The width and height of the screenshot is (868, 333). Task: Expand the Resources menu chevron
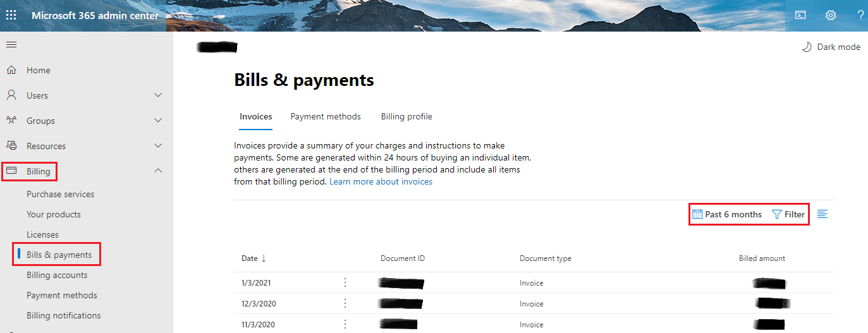coord(158,146)
